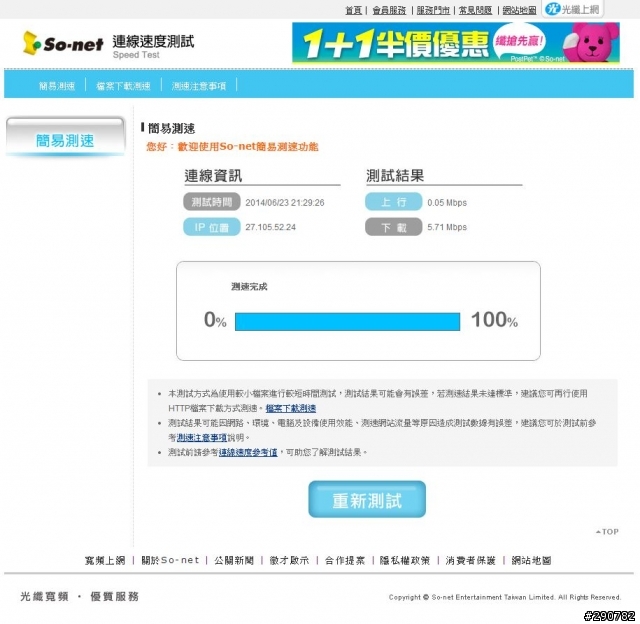Open 隱私權政策 footer link
Image resolution: width=640 pixels, height=624 pixels.
coord(405,560)
